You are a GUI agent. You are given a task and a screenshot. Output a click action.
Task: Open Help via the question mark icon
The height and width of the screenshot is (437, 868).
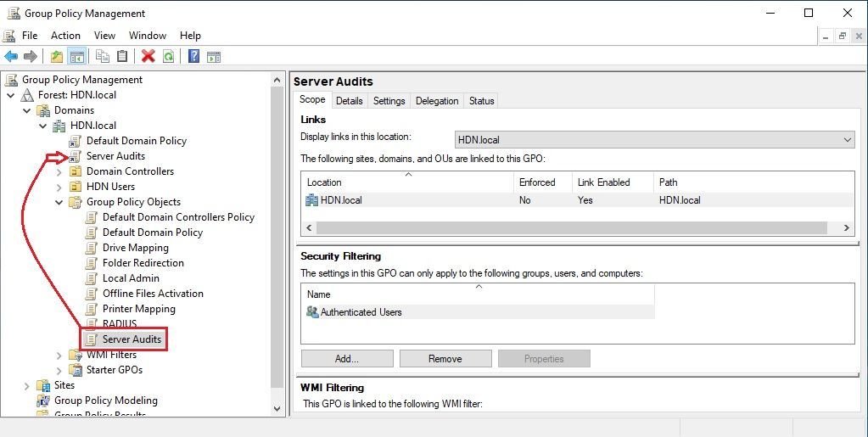(x=193, y=56)
